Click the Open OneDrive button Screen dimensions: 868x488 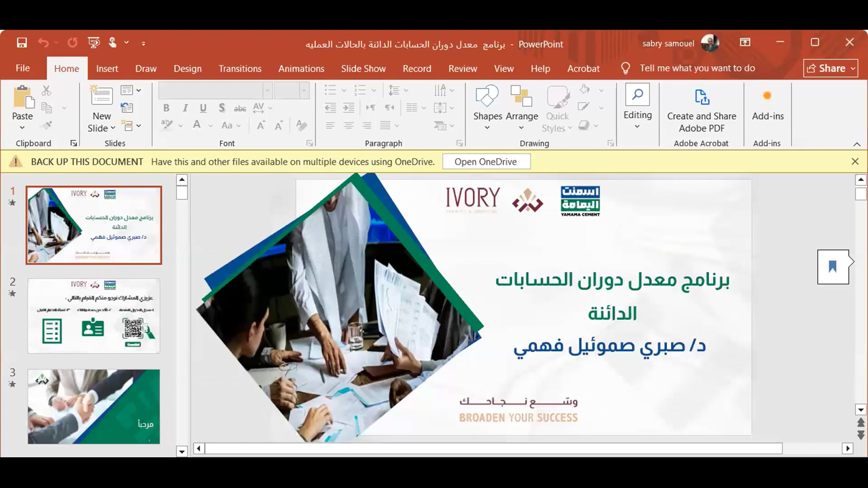486,162
